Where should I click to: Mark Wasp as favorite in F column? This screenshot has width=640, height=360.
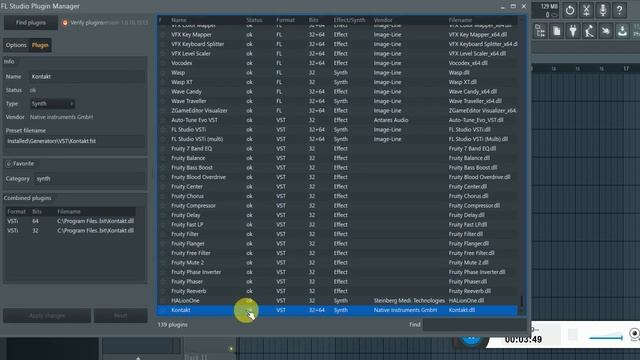point(163,73)
